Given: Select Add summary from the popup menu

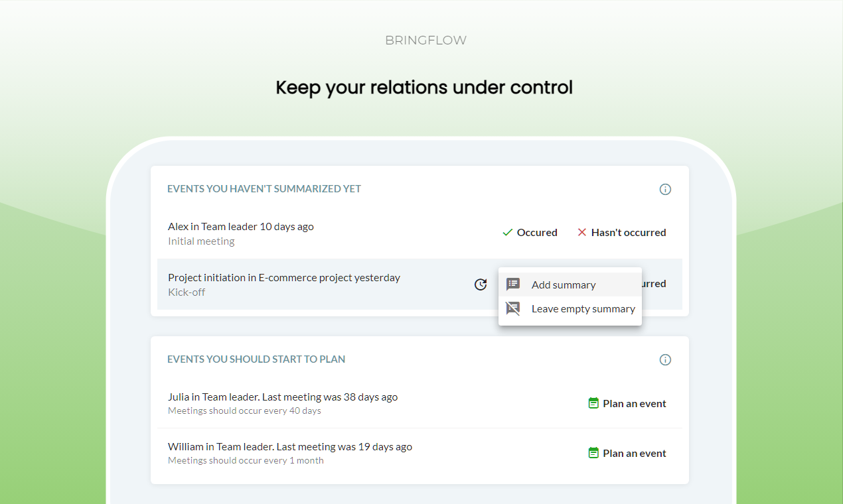Looking at the screenshot, I should click(570, 284).
